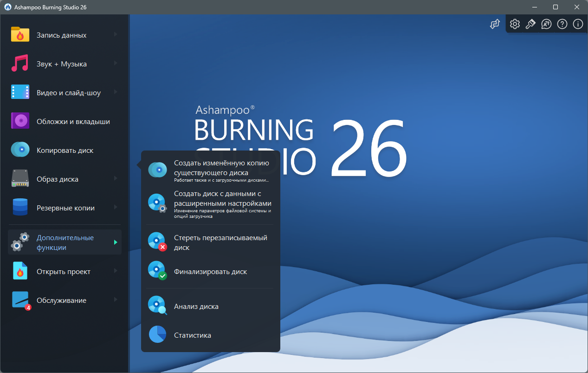The width and height of the screenshot is (588, 373).
Task: Click the disc with red X erase icon
Action: click(157, 242)
